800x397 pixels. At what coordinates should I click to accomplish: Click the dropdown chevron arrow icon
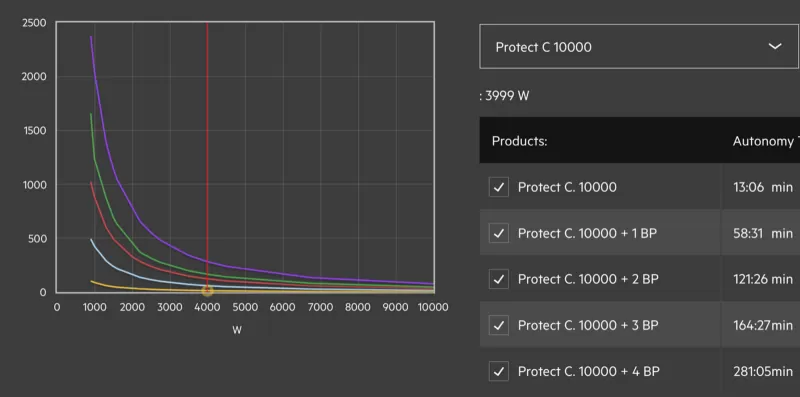pos(775,46)
